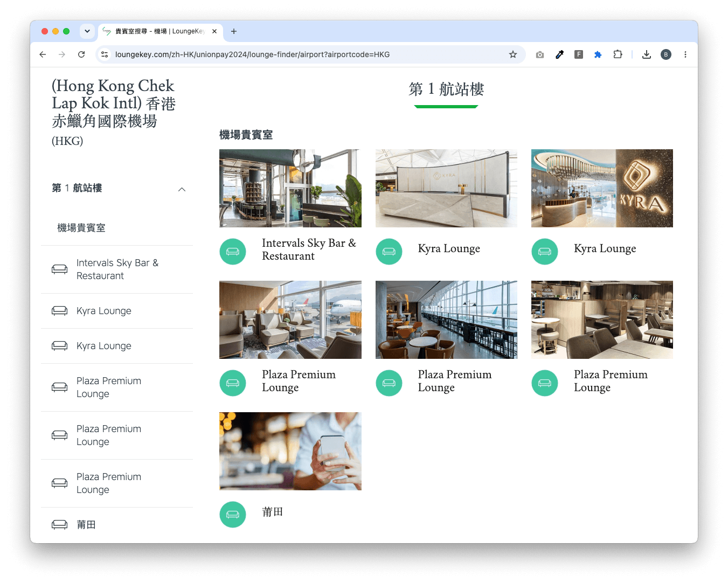Click the browser forward arrow
This screenshot has height=583, width=728.
pyautogui.click(x=62, y=54)
